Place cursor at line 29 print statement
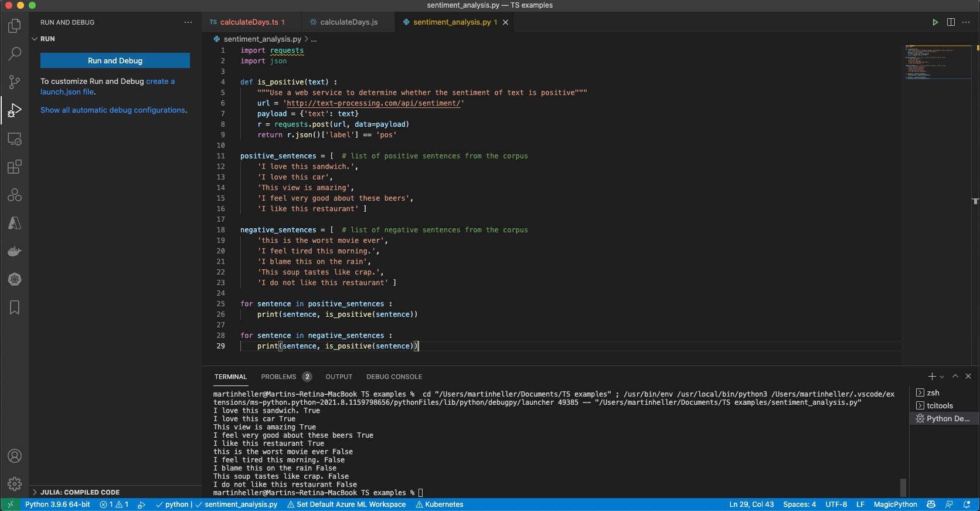 (x=338, y=346)
